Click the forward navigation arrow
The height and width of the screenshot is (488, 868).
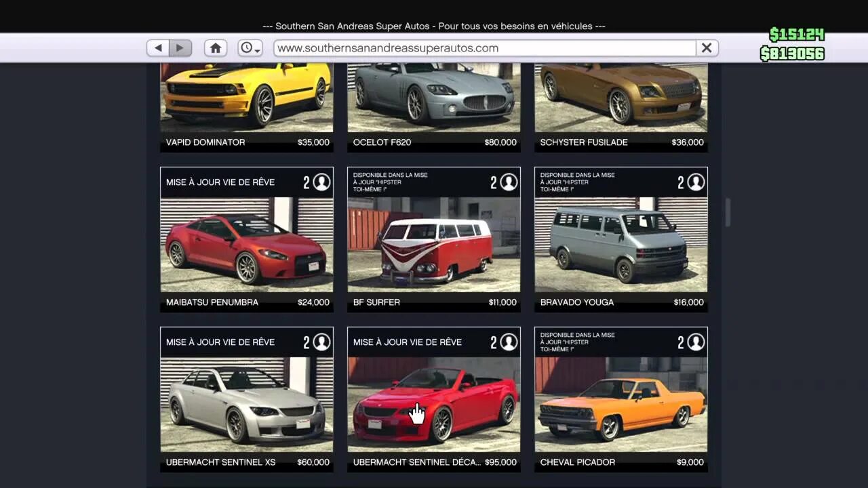pyautogui.click(x=179, y=47)
